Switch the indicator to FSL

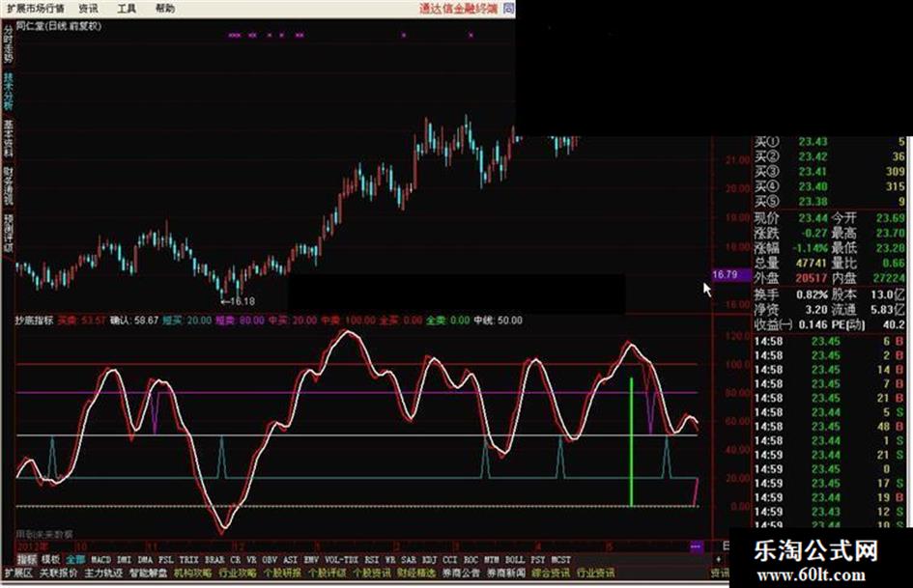tap(166, 559)
